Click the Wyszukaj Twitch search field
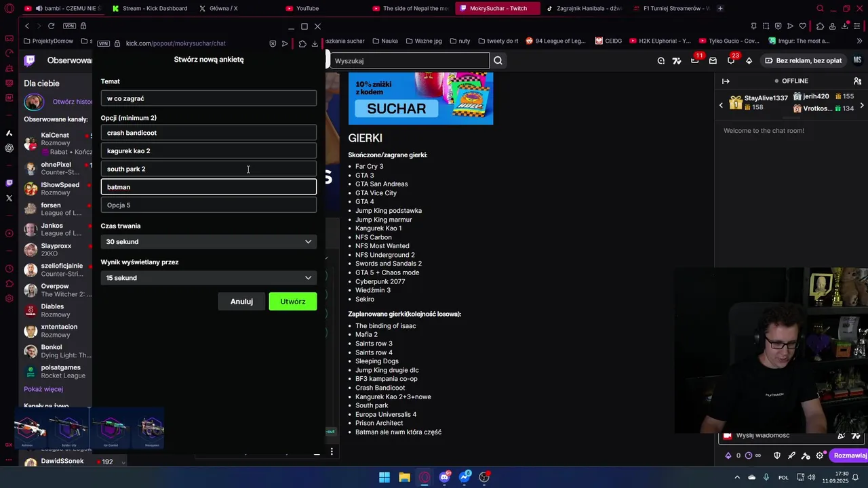This screenshot has width=868, height=488. 410,61
